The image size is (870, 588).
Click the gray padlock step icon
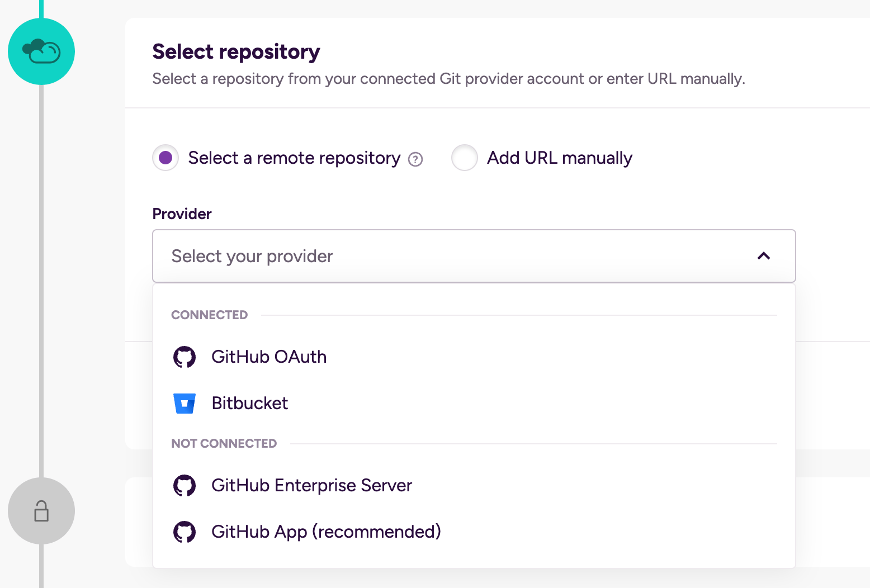coord(41,511)
